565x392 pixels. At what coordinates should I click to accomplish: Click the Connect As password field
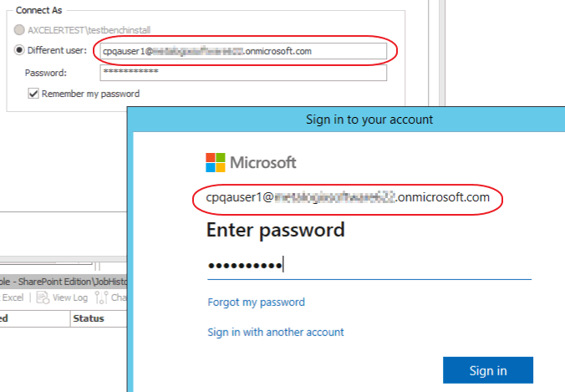pyautogui.click(x=242, y=73)
